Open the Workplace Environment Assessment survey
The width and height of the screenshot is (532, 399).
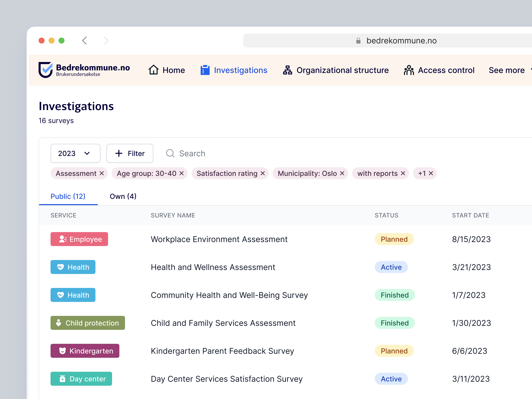click(219, 239)
